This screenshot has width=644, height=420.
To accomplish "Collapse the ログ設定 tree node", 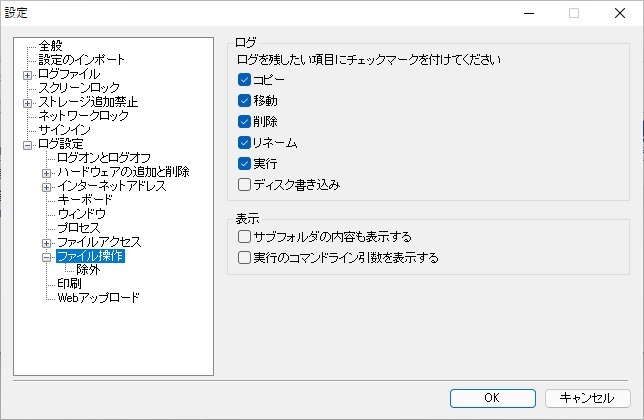I will click(x=27, y=145).
